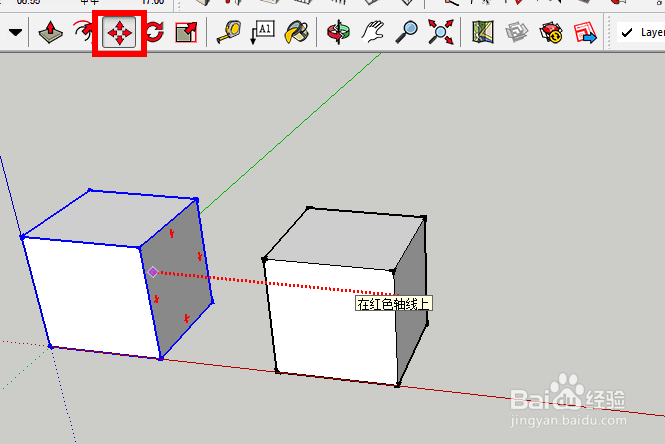This screenshot has width=665, height=444.
Task: Select the Paint Bucket tool
Action: click(296, 32)
